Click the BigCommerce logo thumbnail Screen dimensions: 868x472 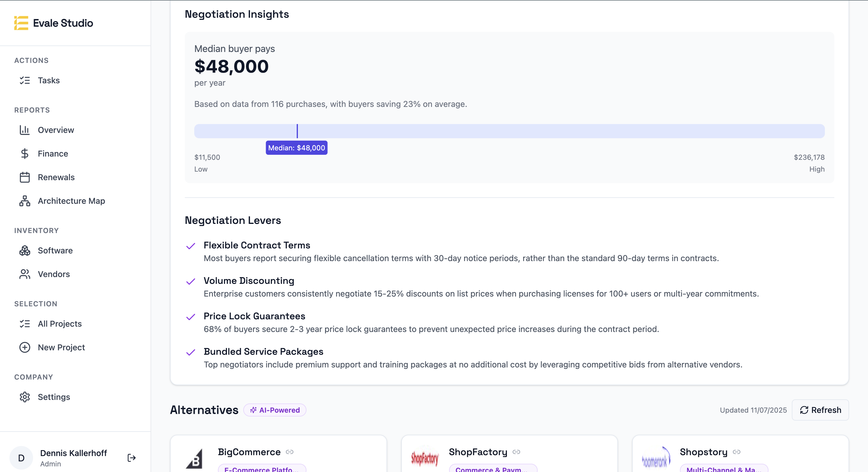click(x=195, y=458)
